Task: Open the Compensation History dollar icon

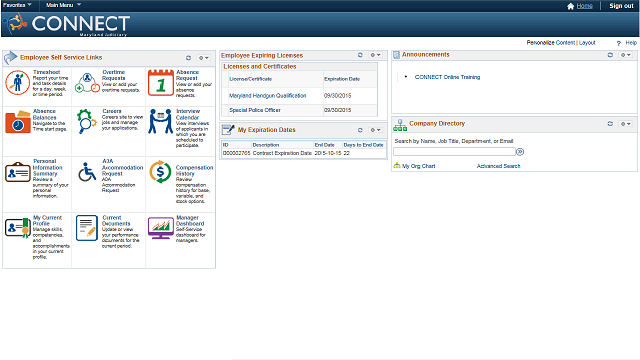Action: 160,172
